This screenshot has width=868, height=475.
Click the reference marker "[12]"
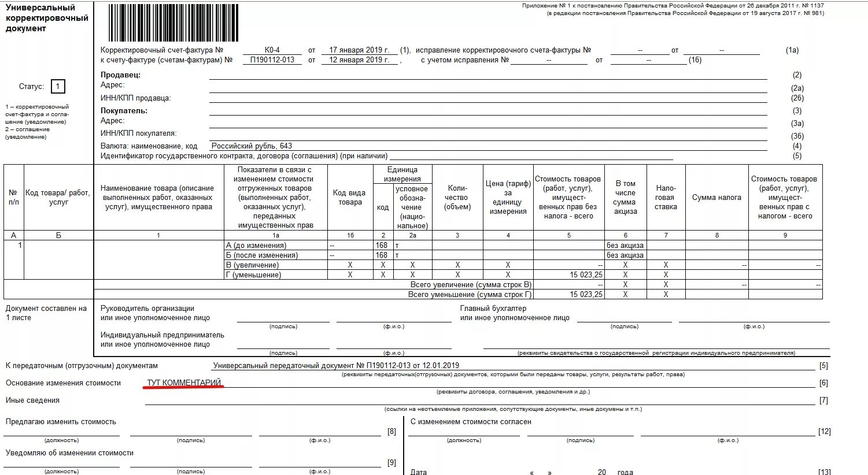pos(825,432)
